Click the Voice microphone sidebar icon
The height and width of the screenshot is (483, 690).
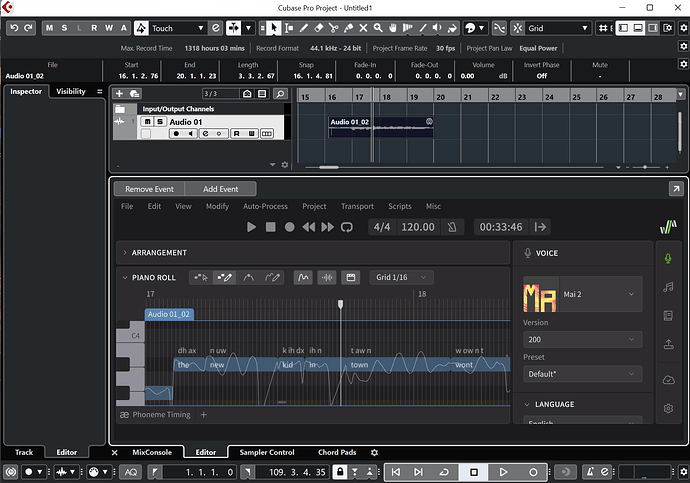[x=668, y=259]
